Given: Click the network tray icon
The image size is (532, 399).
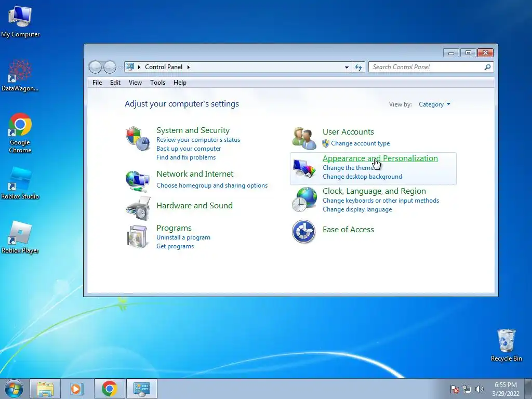Looking at the screenshot, I should click(x=467, y=389).
